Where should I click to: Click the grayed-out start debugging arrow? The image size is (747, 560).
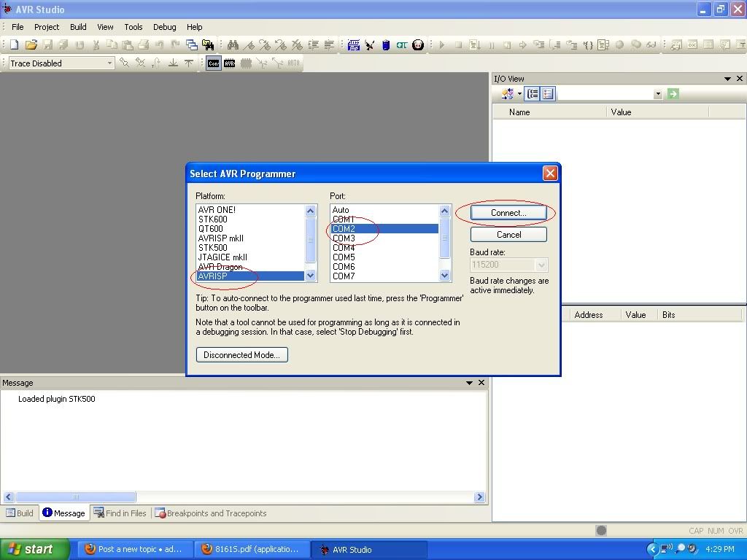(x=442, y=44)
